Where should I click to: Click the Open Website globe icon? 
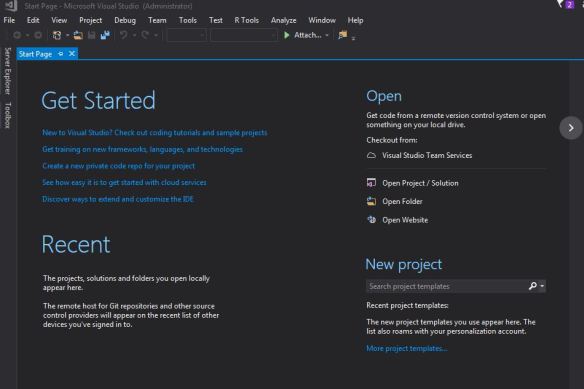coord(371,219)
